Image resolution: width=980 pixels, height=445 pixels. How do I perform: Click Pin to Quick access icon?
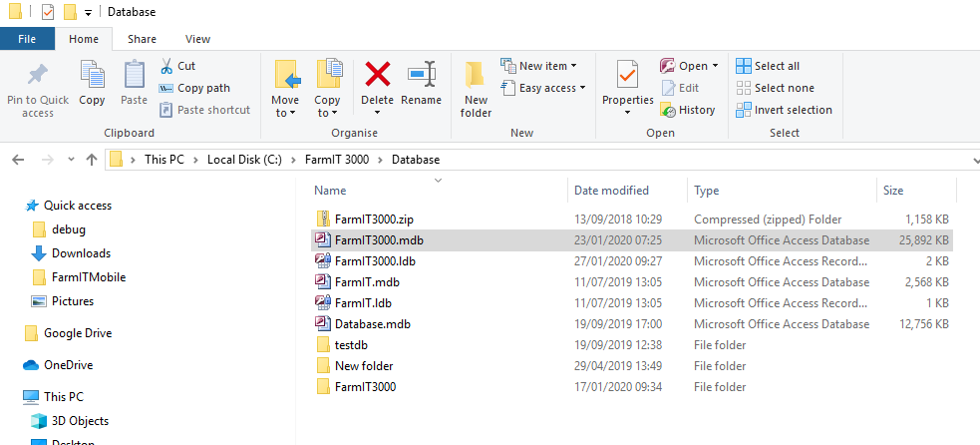pyautogui.click(x=38, y=76)
